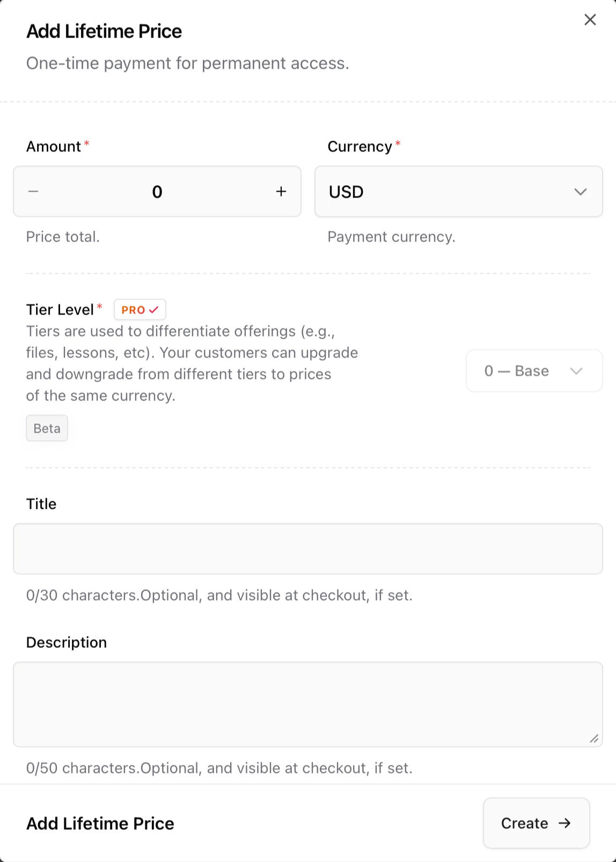Screen dimensions: 616x862
Task: Click the checkmark icon on the PRO badge
Action: [155, 309]
